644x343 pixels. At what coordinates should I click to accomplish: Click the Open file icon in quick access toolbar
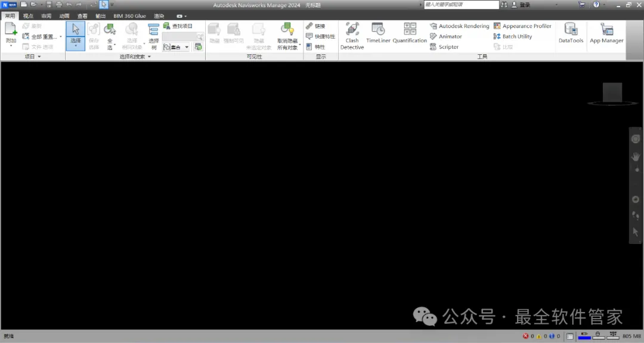33,5
